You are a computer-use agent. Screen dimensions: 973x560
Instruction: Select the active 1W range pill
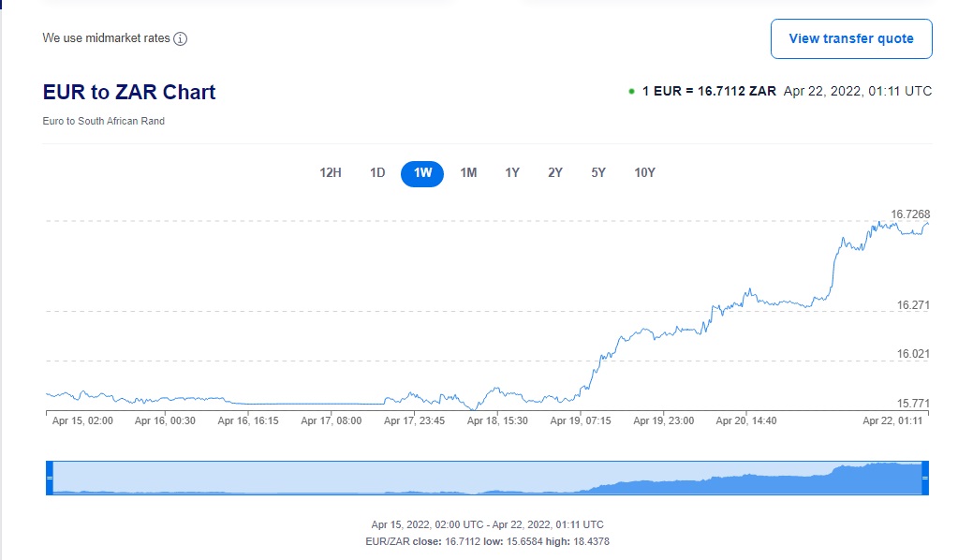[422, 173]
